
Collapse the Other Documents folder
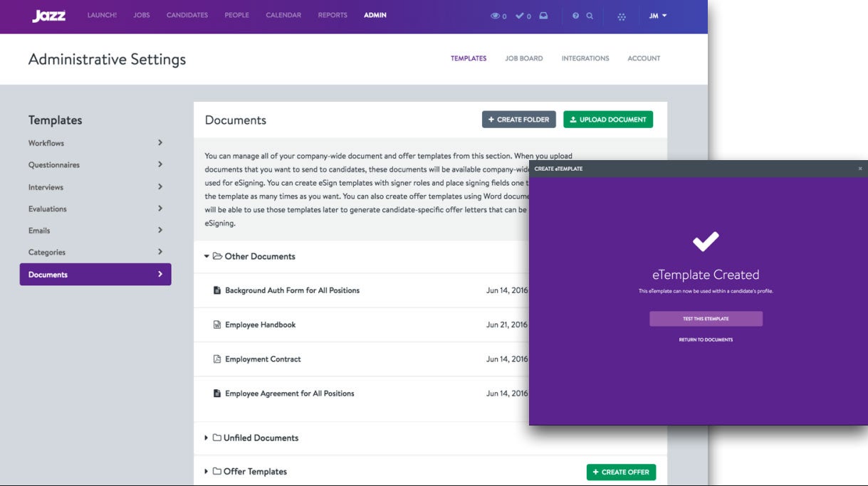point(206,256)
